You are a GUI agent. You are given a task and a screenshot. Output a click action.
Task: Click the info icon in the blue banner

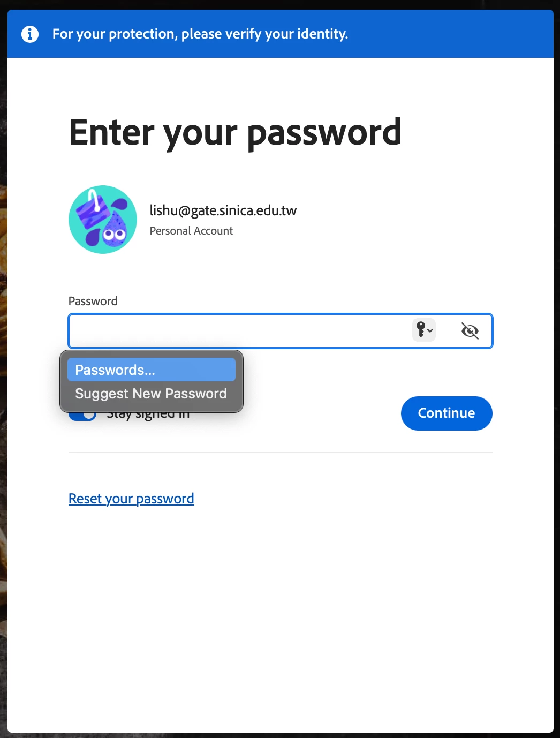point(30,34)
